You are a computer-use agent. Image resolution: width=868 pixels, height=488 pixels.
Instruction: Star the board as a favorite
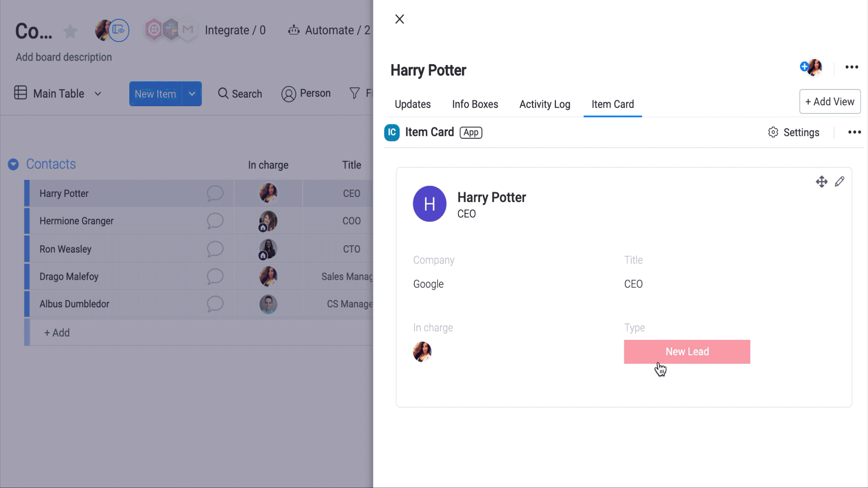click(x=70, y=31)
